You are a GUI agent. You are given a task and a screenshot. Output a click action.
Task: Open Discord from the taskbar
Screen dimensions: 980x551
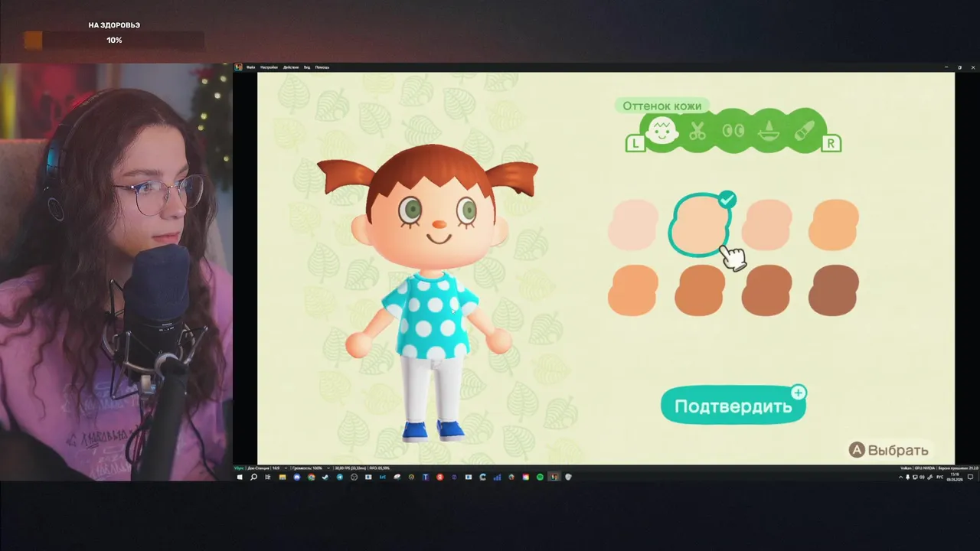pyautogui.click(x=297, y=477)
